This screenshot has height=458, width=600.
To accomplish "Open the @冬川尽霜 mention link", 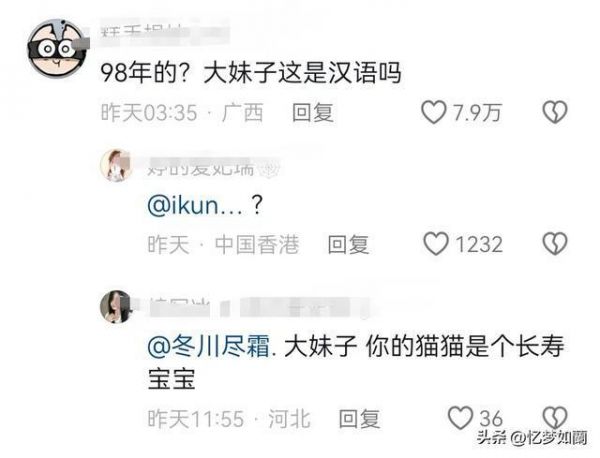I will [209, 346].
